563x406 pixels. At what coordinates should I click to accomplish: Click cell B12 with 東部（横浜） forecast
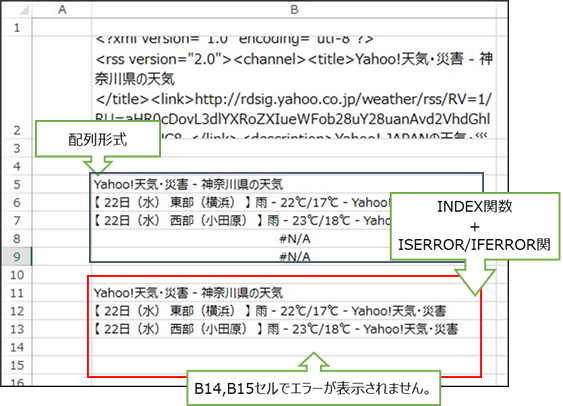coord(294,311)
